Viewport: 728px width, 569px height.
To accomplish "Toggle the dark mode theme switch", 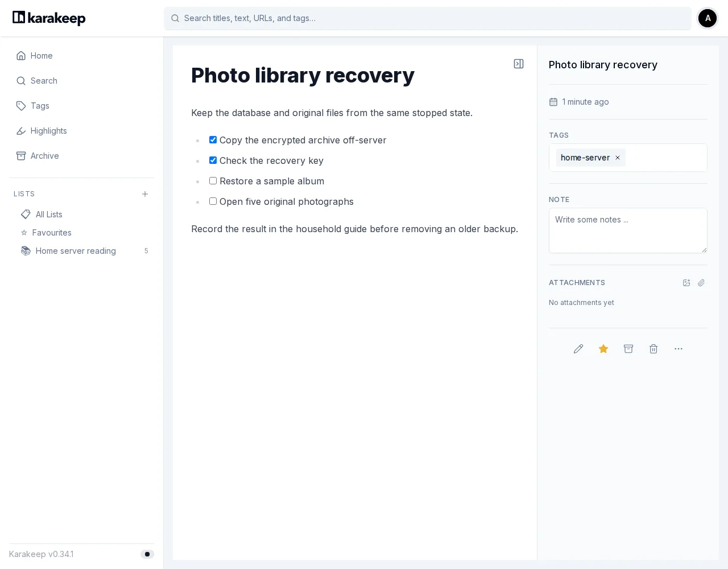I will (x=147, y=554).
